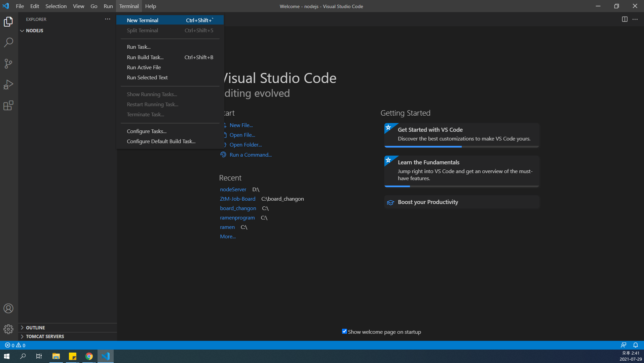This screenshot has height=363, width=644.
Task: Open Learn the Fundamentals card
Action: point(461,171)
